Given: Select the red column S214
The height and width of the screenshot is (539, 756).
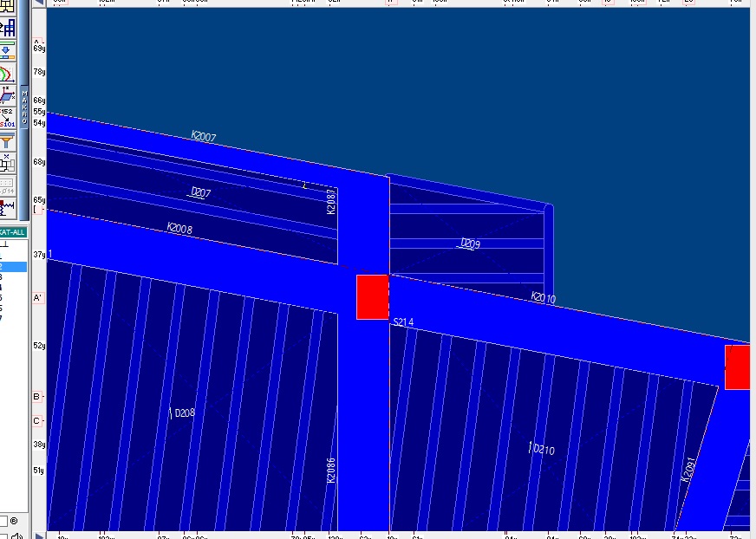Looking at the screenshot, I should [372, 297].
